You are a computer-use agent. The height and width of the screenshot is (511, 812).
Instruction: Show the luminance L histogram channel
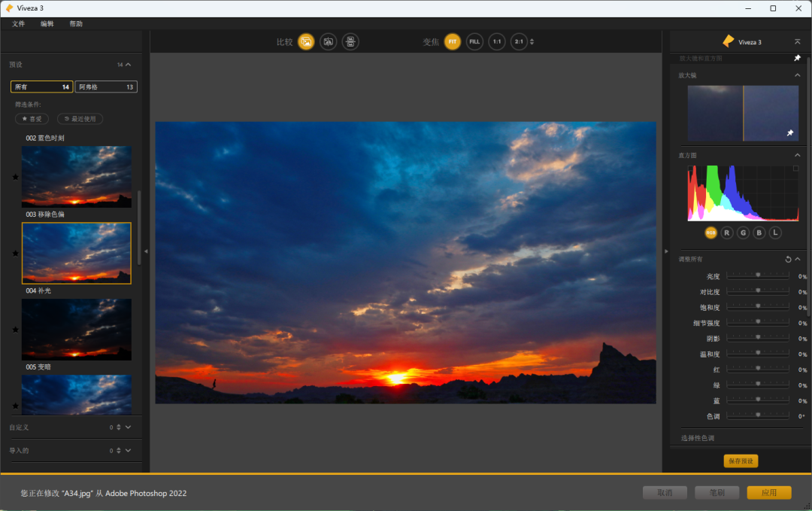click(775, 233)
